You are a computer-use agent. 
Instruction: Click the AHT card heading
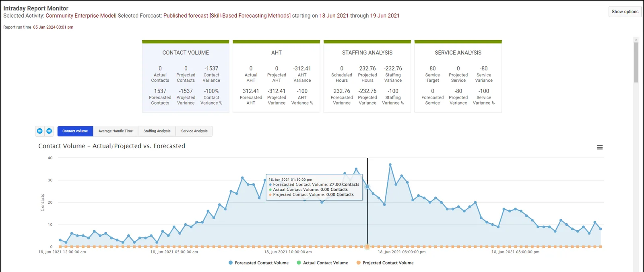pos(277,53)
